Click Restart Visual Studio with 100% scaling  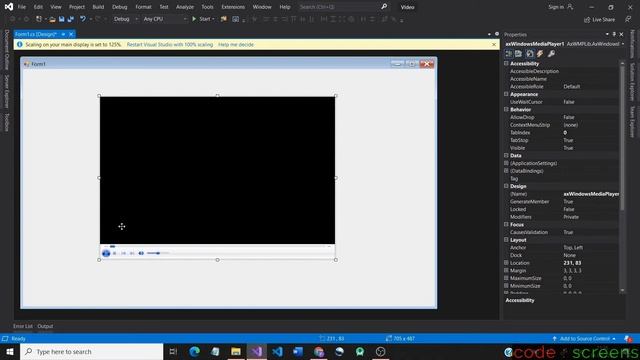pos(170,44)
